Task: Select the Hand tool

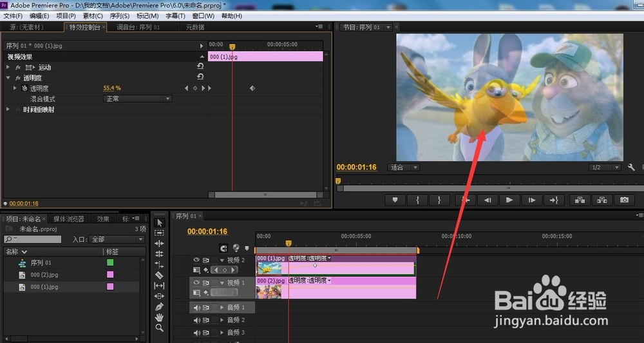Action: [x=159, y=317]
